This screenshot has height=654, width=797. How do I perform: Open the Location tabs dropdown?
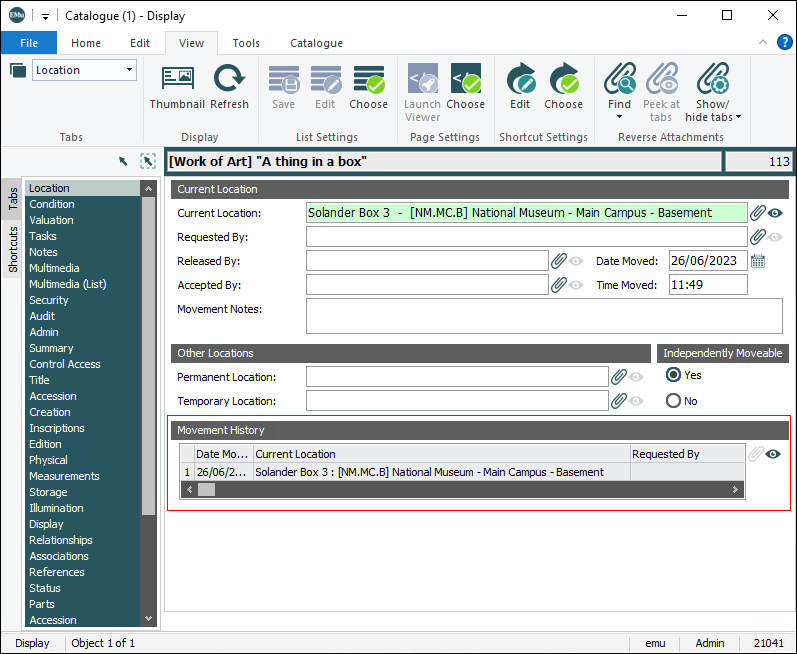130,70
